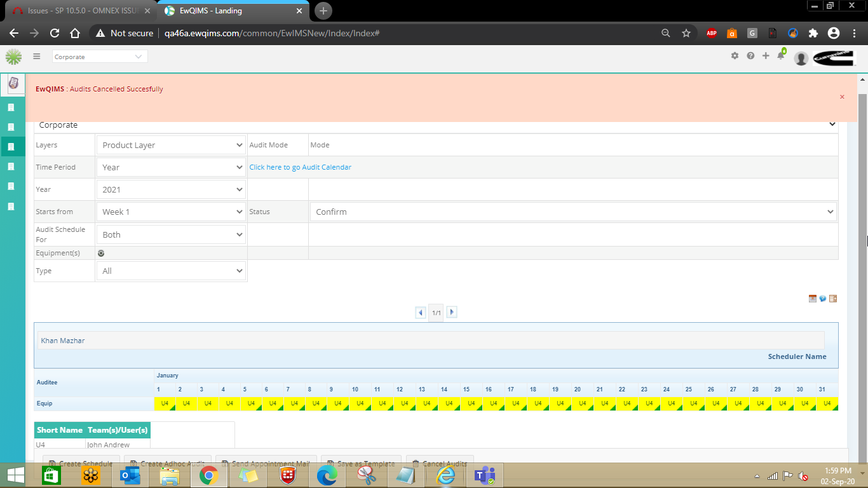Go to previous page arrow in pager
868x488 pixels.
(x=421, y=312)
